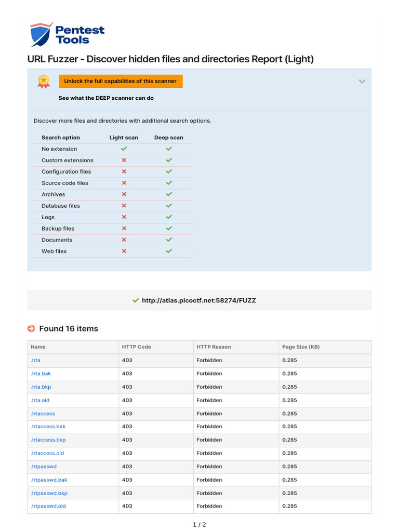Collapse the DEEP scanner panel chevron
Screen dimensions: 399x532
pos(362,82)
